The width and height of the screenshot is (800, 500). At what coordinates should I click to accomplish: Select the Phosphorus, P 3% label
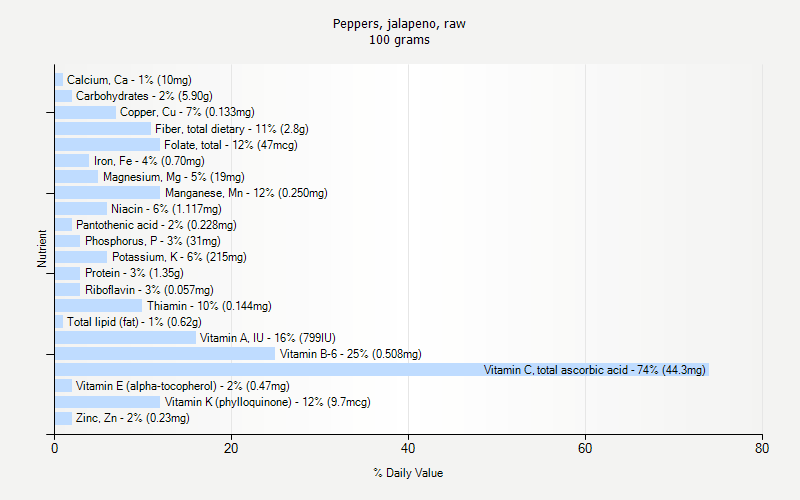[153, 241]
